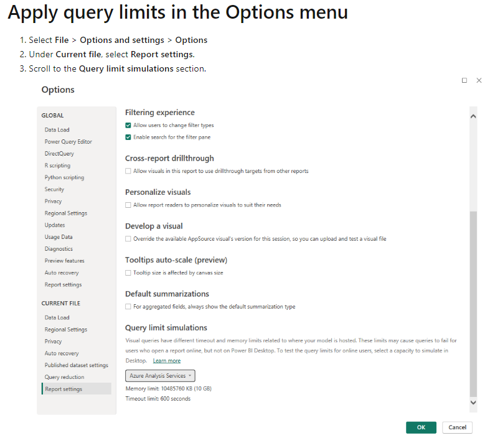Screen dimensions: 495x448
Task: Uncheck Allow users to change filter types
Action: click(128, 125)
